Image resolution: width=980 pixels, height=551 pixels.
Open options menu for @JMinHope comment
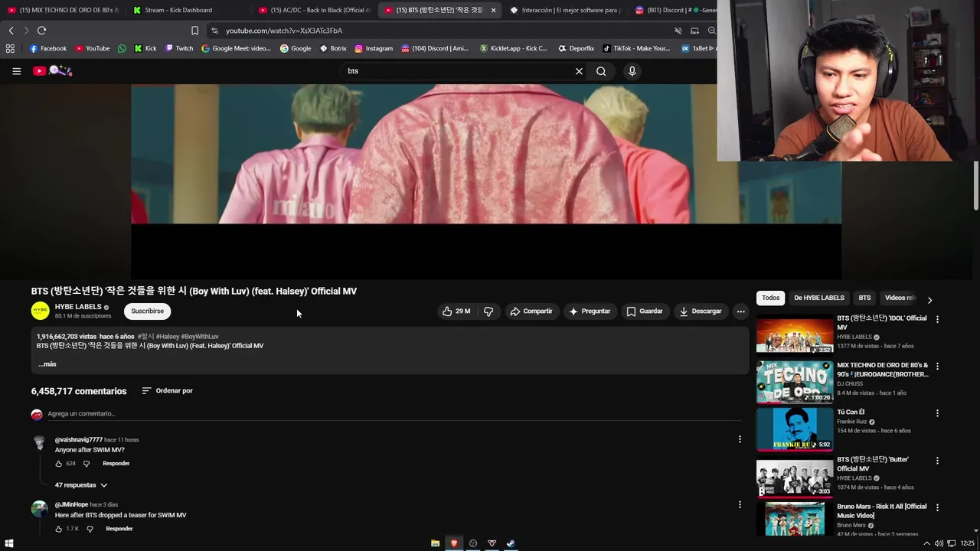click(740, 504)
